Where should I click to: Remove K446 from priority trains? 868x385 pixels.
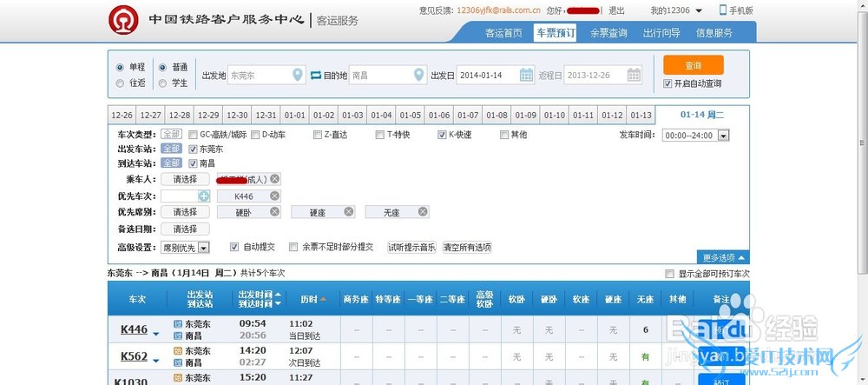coord(274,196)
